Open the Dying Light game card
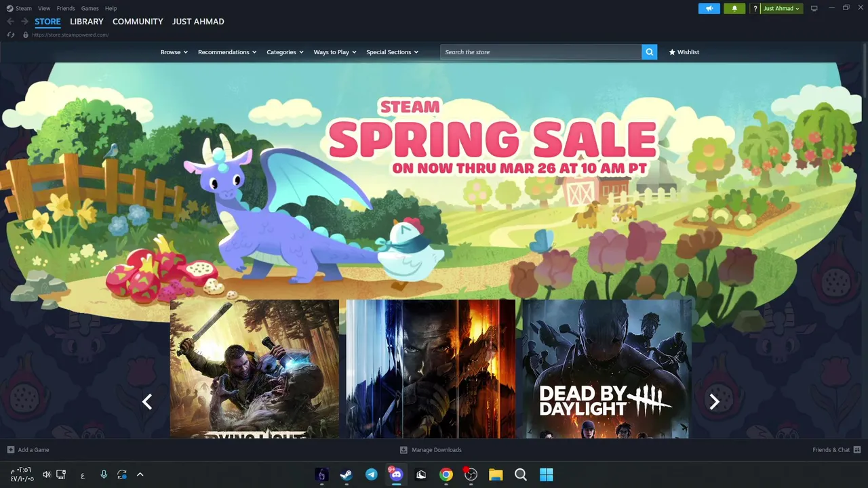Image resolution: width=868 pixels, height=488 pixels. pyautogui.click(x=254, y=369)
